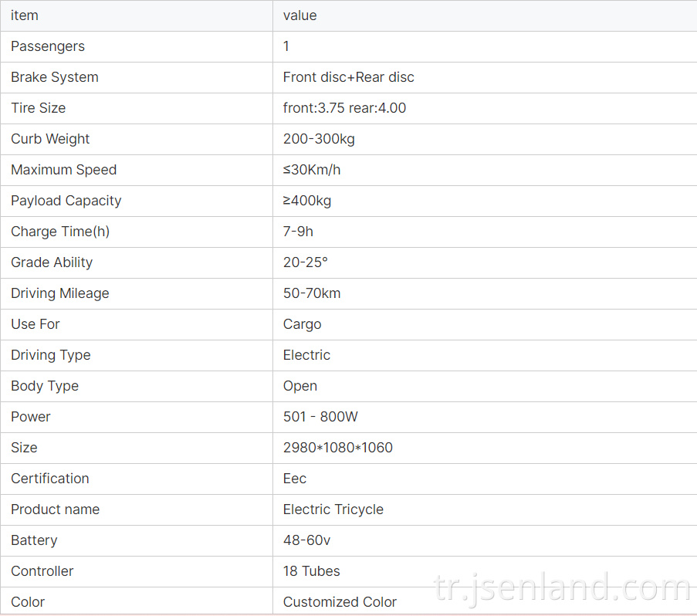The height and width of the screenshot is (616, 697).
Task: Click the 'value' column header
Action: tap(300, 15)
